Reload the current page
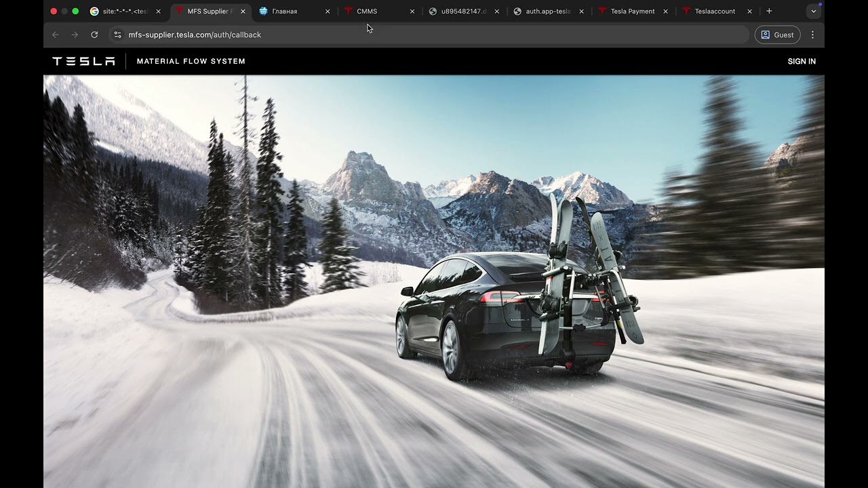This screenshot has width=868, height=488. pyautogui.click(x=94, y=35)
